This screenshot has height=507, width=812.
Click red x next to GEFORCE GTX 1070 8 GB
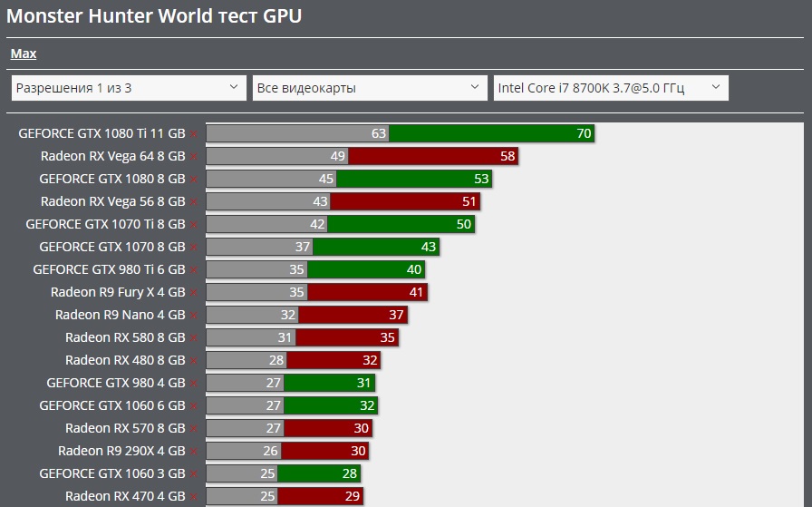coord(194,248)
